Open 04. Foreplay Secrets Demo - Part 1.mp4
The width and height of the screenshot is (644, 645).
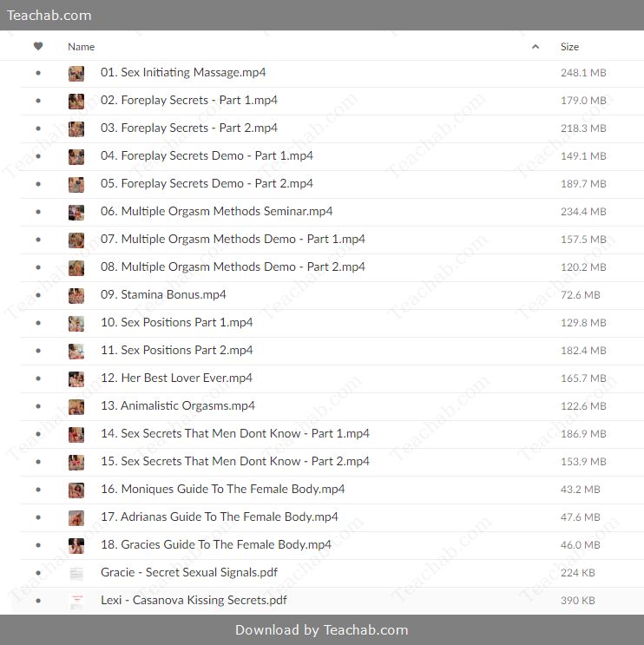pos(207,156)
